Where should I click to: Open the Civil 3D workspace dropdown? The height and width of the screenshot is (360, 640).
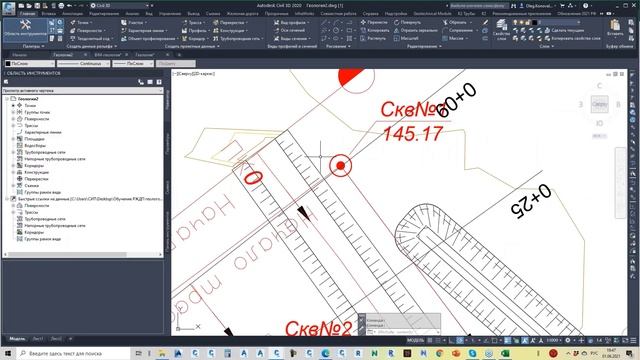[121, 6]
